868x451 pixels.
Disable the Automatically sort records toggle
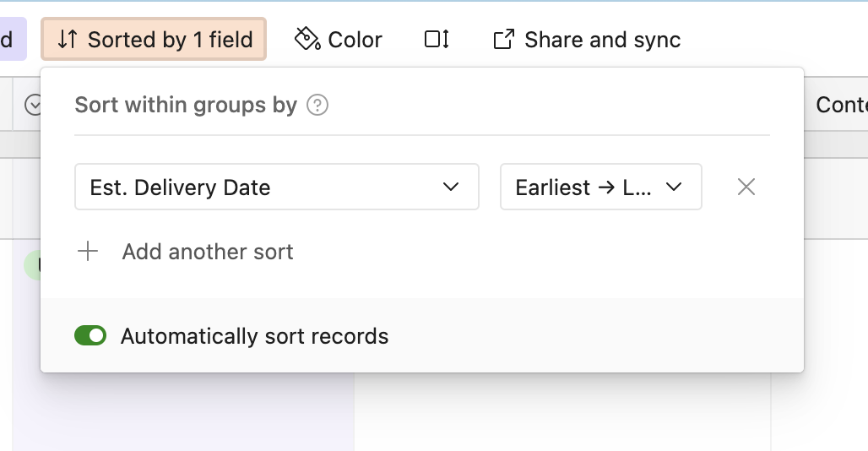coord(90,336)
